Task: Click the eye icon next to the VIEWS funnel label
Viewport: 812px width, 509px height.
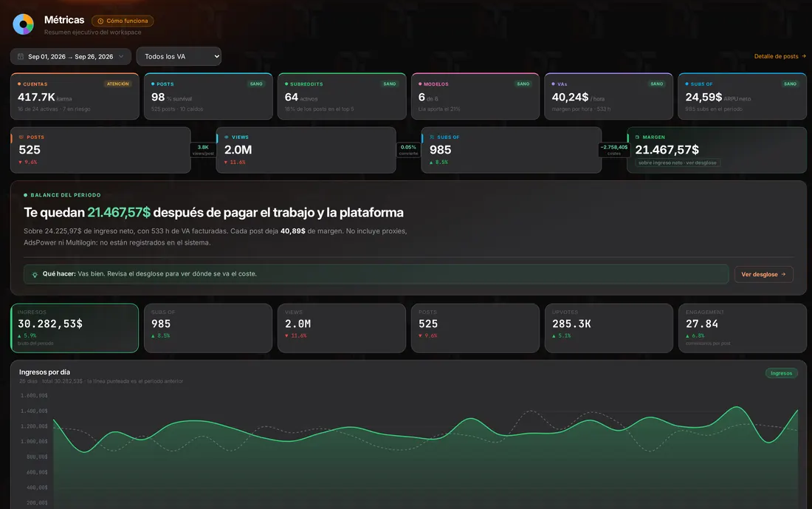Action: point(227,137)
